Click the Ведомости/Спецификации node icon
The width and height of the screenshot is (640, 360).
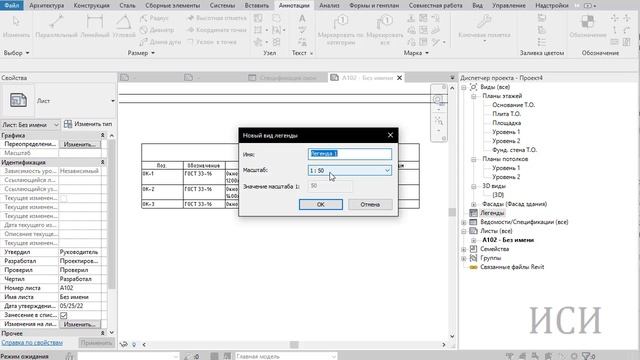click(473, 222)
